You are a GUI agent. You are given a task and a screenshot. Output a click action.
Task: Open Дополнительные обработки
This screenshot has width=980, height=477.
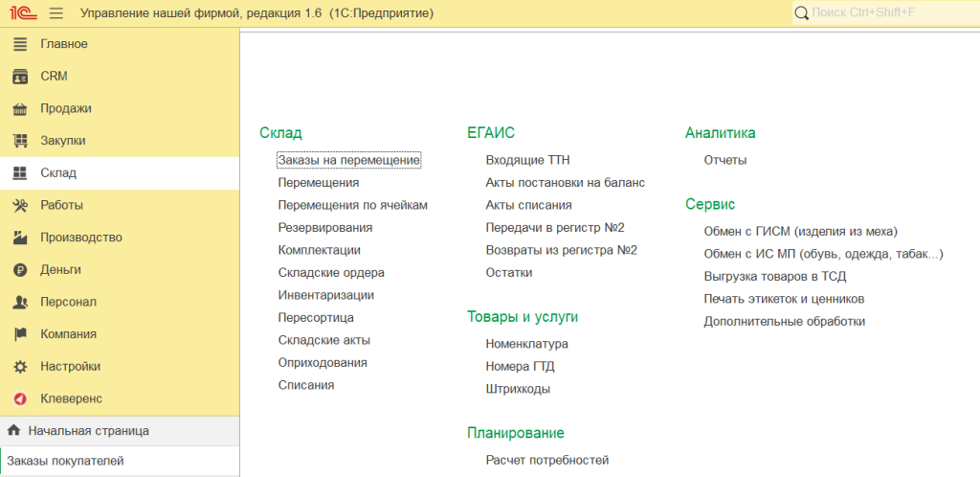(x=785, y=321)
